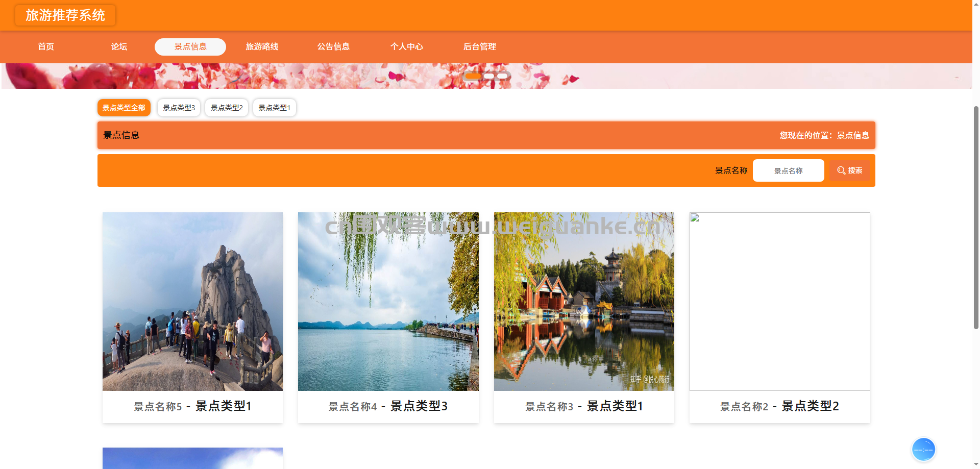The height and width of the screenshot is (469, 980).
Task: Select the first orange carousel indicator
Action: pyautogui.click(x=473, y=76)
